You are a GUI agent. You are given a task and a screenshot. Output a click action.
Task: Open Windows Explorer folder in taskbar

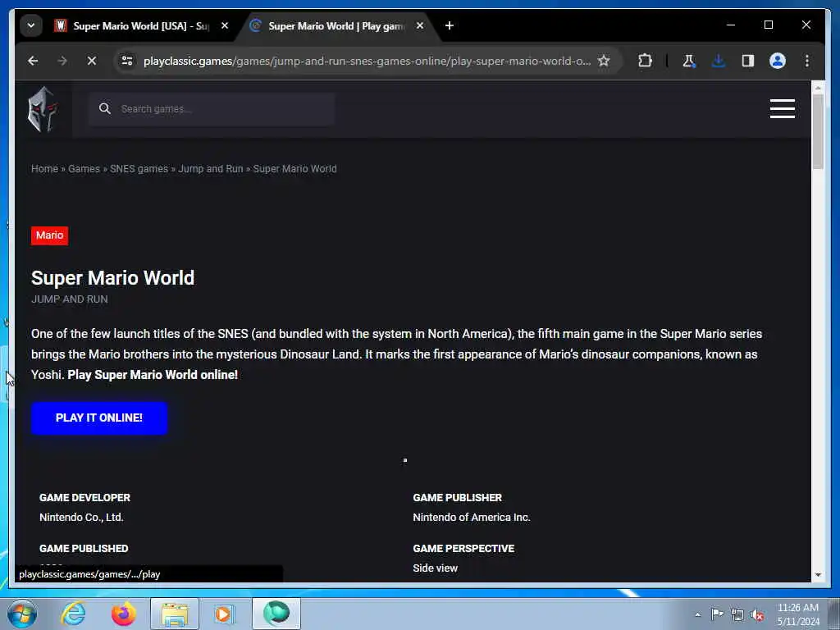click(x=175, y=614)
